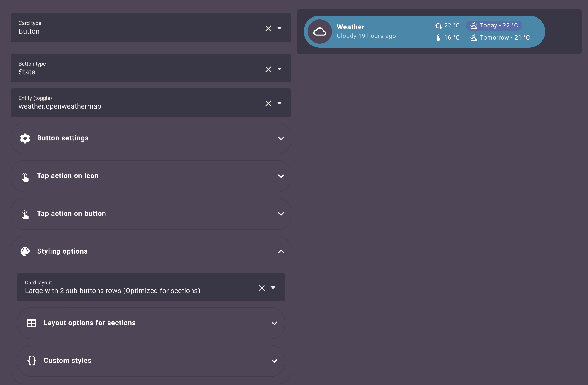
Task: Collapse the Styling options section
Action: (x=281, y=251)
